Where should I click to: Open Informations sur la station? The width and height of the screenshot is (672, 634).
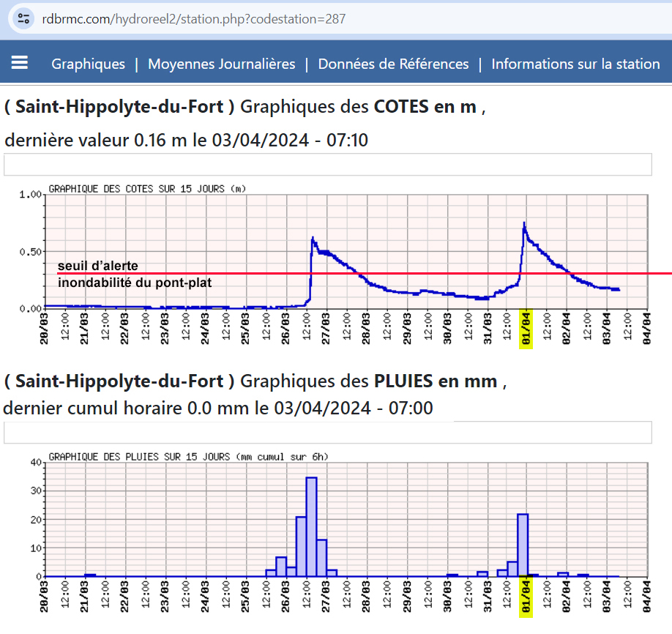pos(575,64)
